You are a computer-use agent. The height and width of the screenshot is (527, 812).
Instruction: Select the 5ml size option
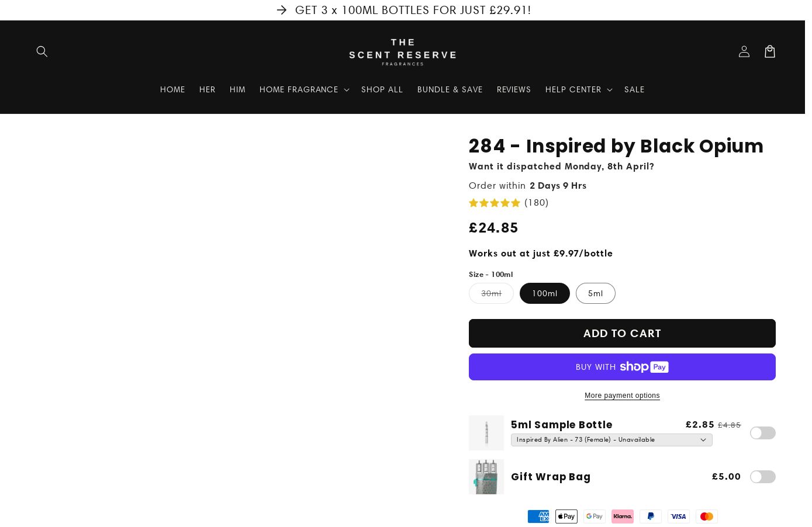[595, 293]
